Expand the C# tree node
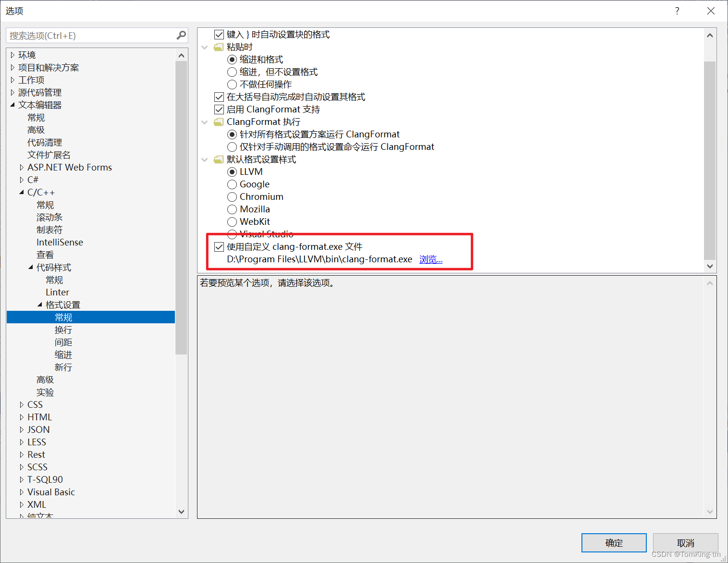Screen dimensions: 728x563 coord(22,180)
